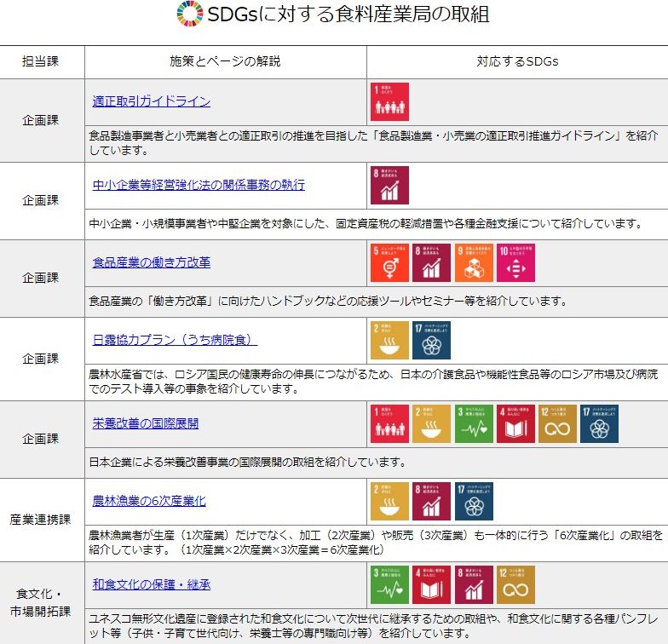Screen dimensions: 668x644
Task: Click the 施策とページの解説 column header
Action: coord(225,61)
